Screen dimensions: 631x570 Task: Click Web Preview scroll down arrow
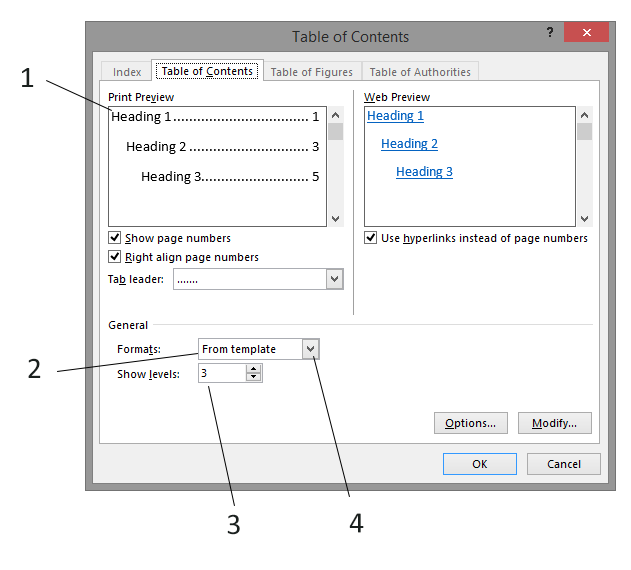coord(584,219)
